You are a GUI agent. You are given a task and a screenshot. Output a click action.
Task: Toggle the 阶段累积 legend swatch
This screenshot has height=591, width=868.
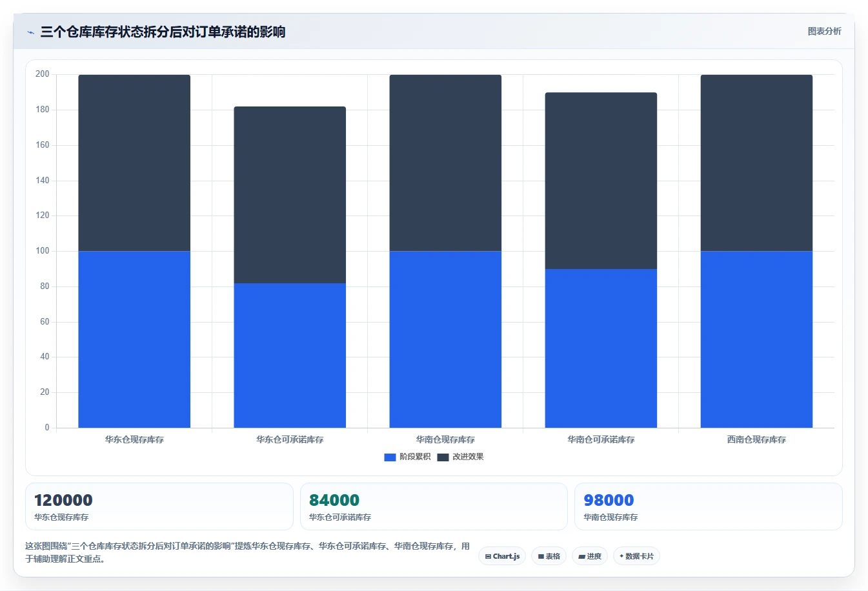pyautogui.click(x=390, y=457)
